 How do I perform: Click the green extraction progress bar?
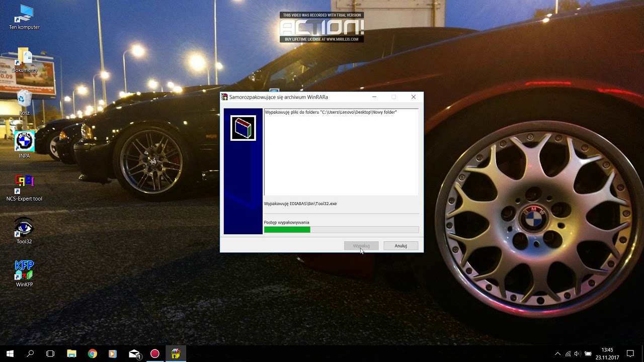[341, 230]
